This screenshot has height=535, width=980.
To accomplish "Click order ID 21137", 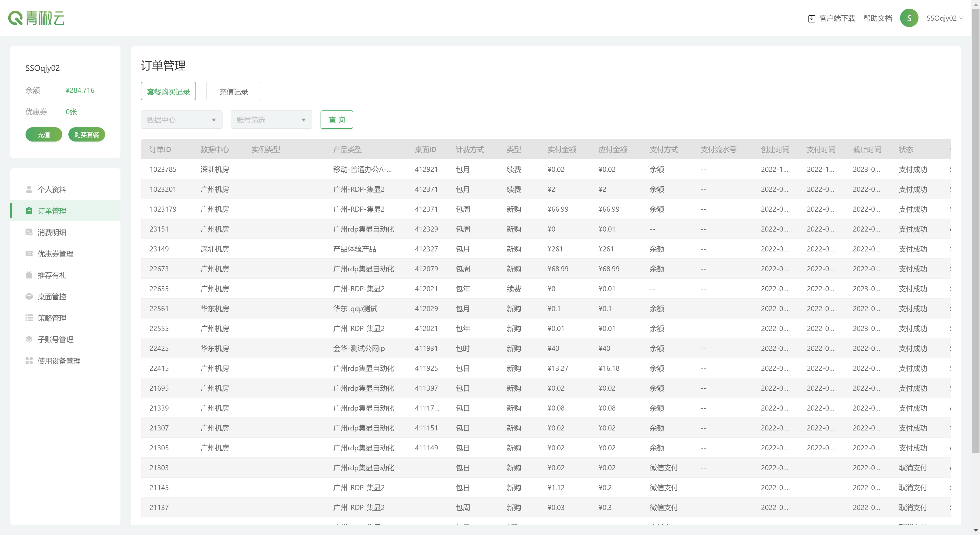I will [x=159, y=508].
